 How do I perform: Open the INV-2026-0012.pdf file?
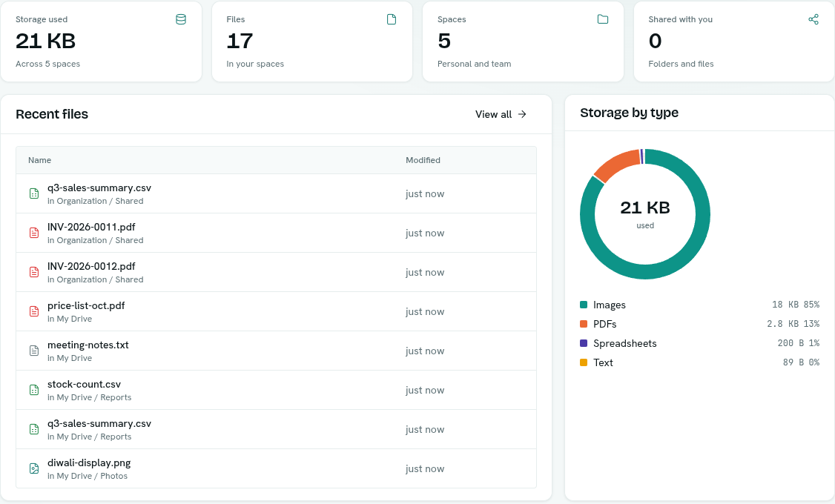coord(91,267)
